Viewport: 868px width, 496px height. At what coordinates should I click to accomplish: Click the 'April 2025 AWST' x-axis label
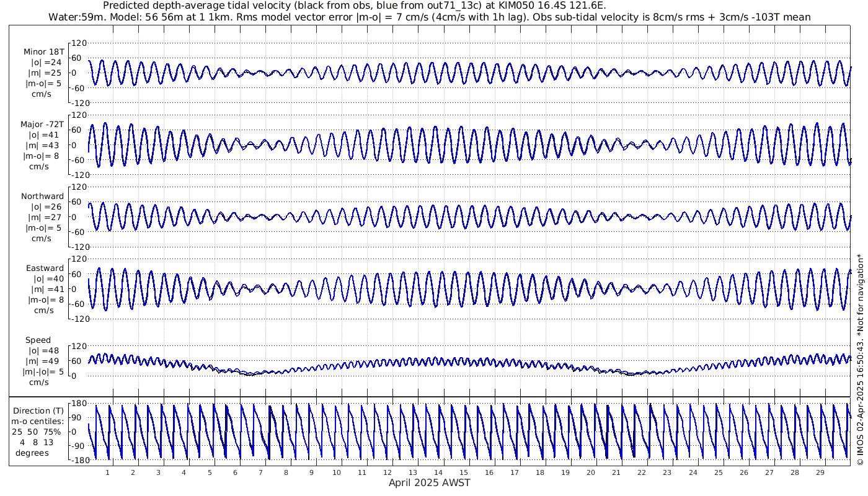click(430, 482)
